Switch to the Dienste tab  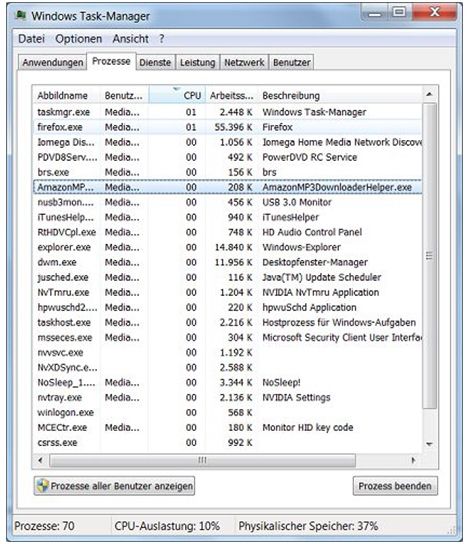click(x=155, y=62)
